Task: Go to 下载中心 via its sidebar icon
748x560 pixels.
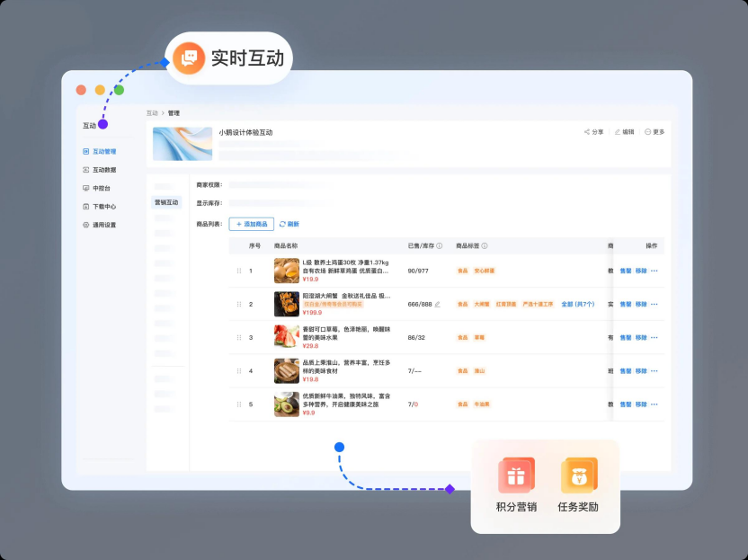Action: [x=85, y=206]
